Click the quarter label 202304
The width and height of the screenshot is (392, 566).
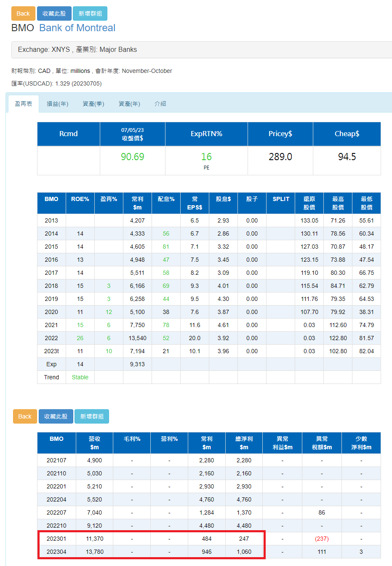pyautogui.click(x=56, y=552)
